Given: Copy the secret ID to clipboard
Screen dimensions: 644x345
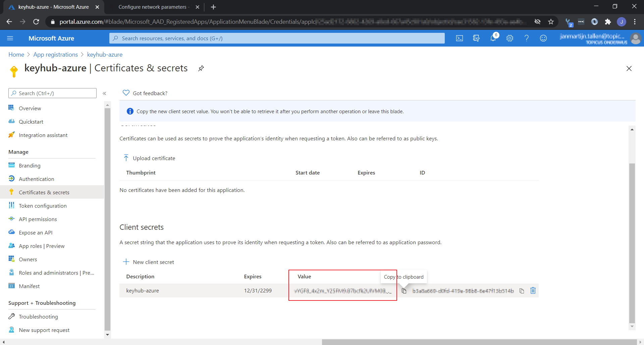Looking at the screenshot, I should pyautogui.click(x=522, y=291).
